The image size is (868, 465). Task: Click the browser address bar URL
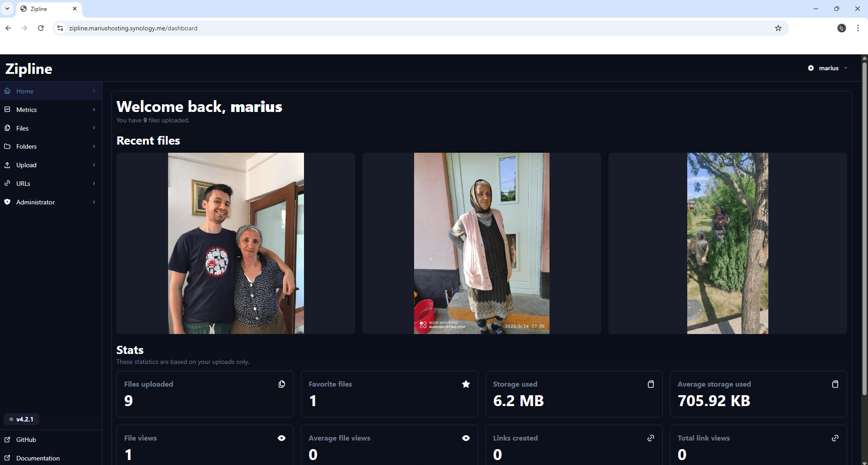[x=133, y=28]
